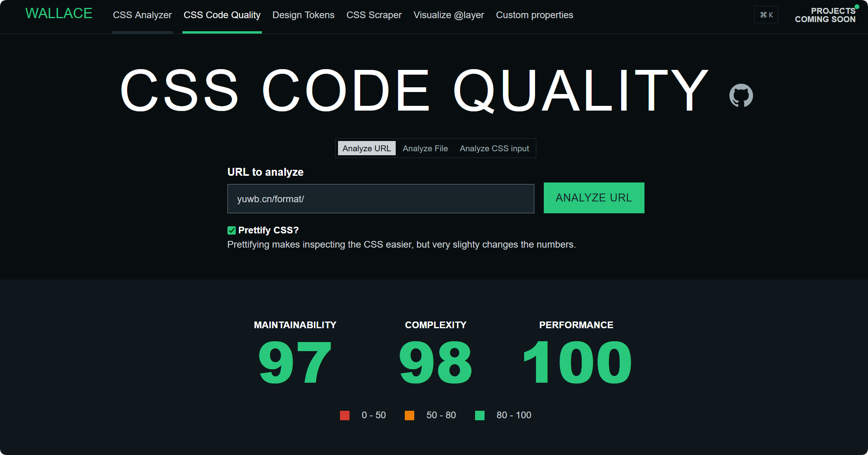This screenshot has width=868, height=455.
Task: Switch to Analyze CSS input tab
Action: click(x=494, y=149)
